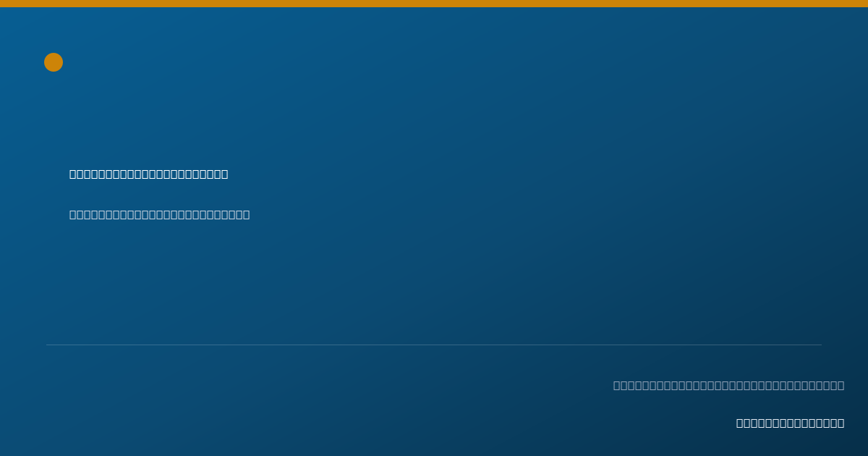Click the middle of the top orange bar
The height and width of the screenshot is (456, 868).
click(x=434, y=4)
